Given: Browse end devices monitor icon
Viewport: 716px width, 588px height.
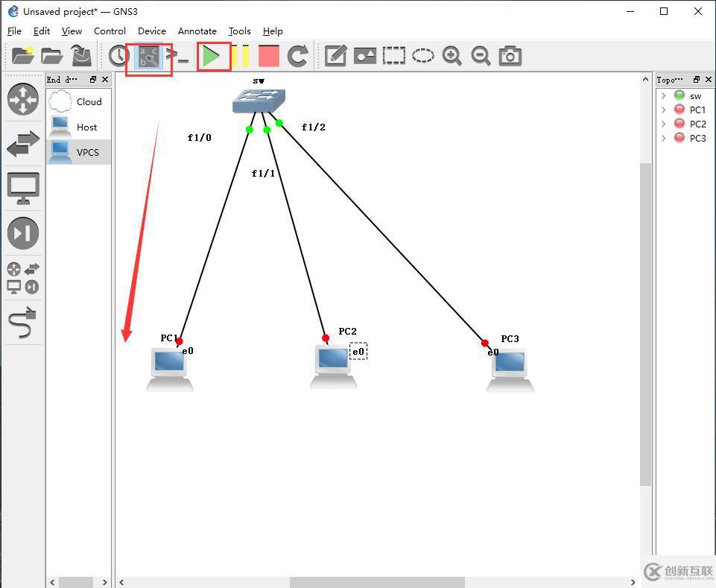Looking at the screenshot, I should [x=23, y=189].
